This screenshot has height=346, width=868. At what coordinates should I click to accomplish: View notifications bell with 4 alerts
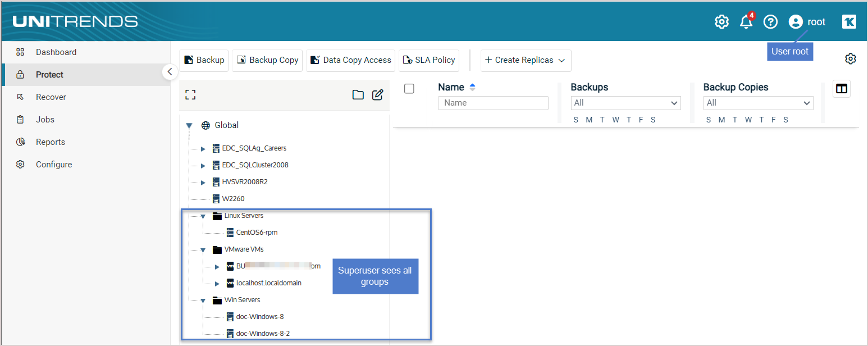click(746, 21)
